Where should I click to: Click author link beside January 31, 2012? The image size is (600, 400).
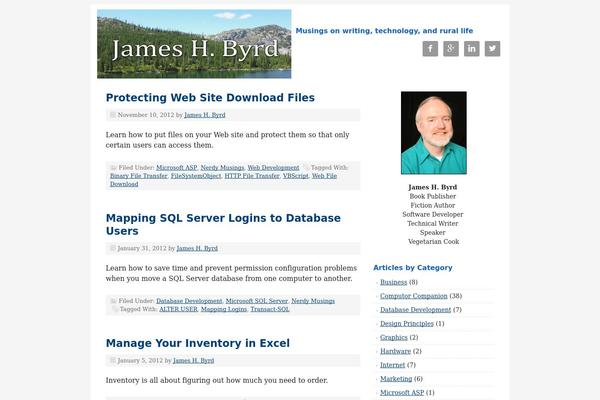(197, 248)
